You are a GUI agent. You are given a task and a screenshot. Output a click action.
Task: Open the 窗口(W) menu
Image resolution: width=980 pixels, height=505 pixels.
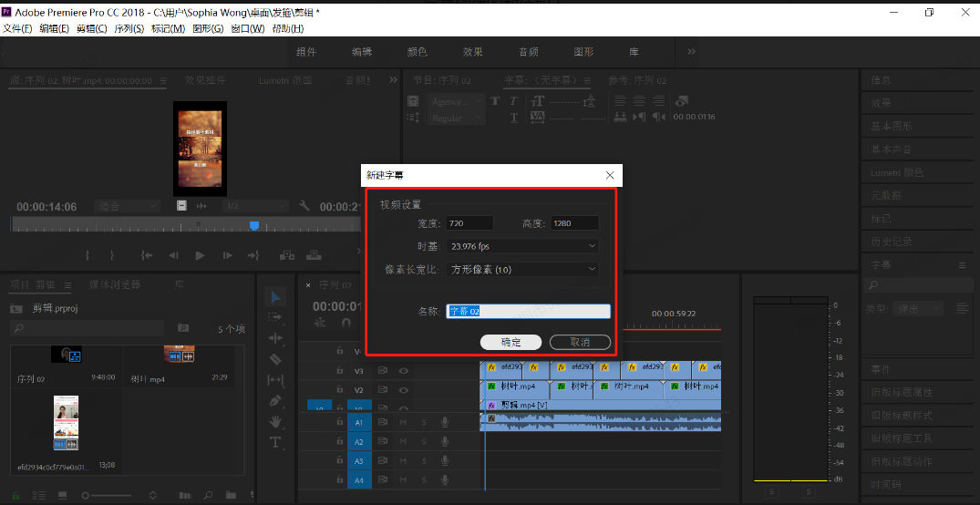click(x=248, y=29)
